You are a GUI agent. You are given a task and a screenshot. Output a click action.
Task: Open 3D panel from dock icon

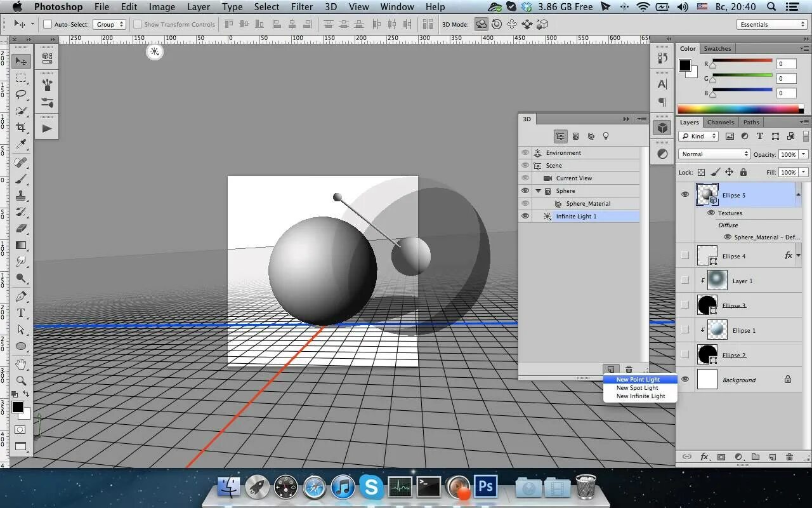(662, 128)
